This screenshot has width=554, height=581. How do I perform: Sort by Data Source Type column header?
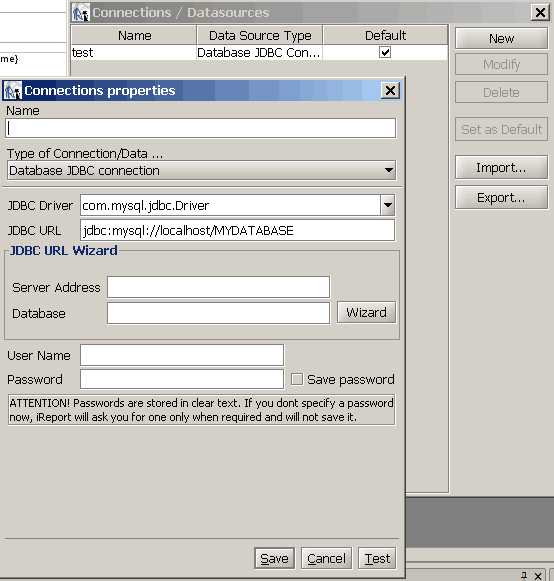click(x=259, y=36)
